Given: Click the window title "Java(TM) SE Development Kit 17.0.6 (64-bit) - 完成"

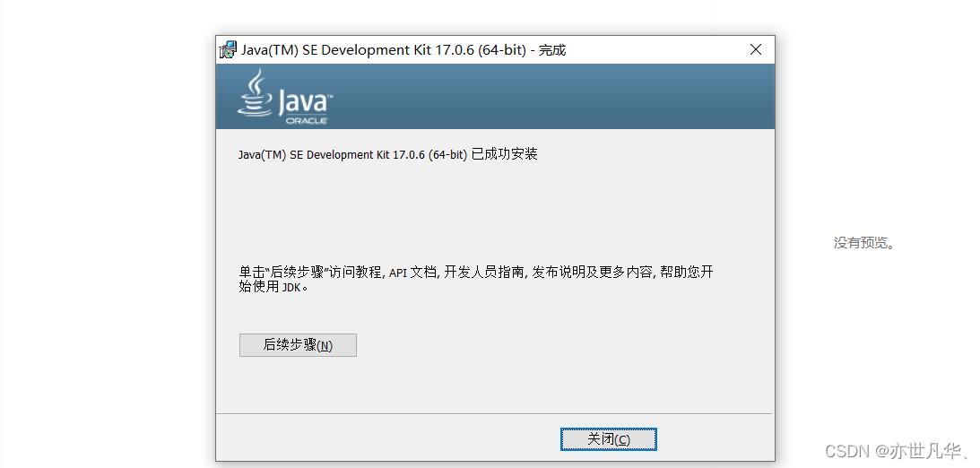Looking at the screenshot, I should (403, 50).
